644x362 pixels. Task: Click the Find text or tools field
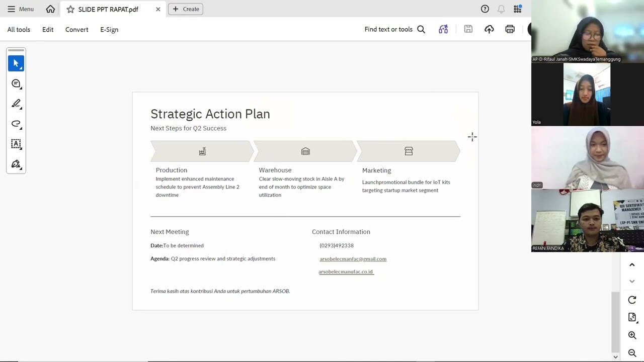(x=388, y=30)
